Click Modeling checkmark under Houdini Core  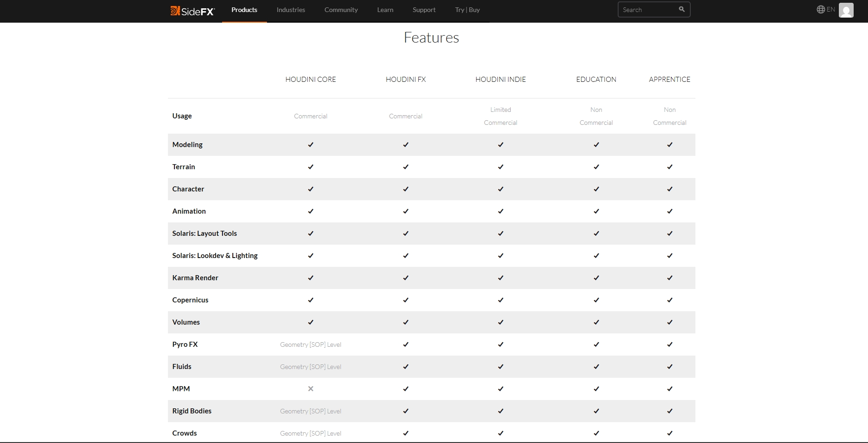pyautogui.click(x=310, y=145)
